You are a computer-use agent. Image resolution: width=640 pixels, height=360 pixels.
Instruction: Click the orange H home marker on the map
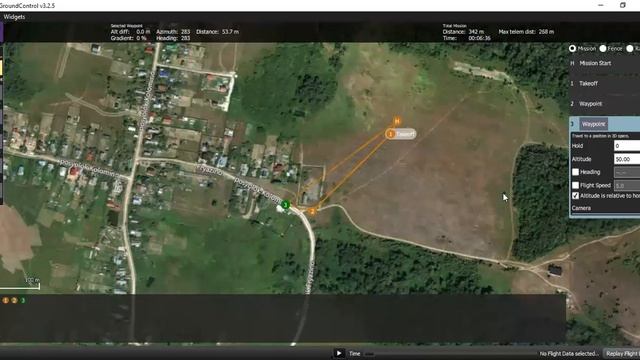[x=397, y=121]
